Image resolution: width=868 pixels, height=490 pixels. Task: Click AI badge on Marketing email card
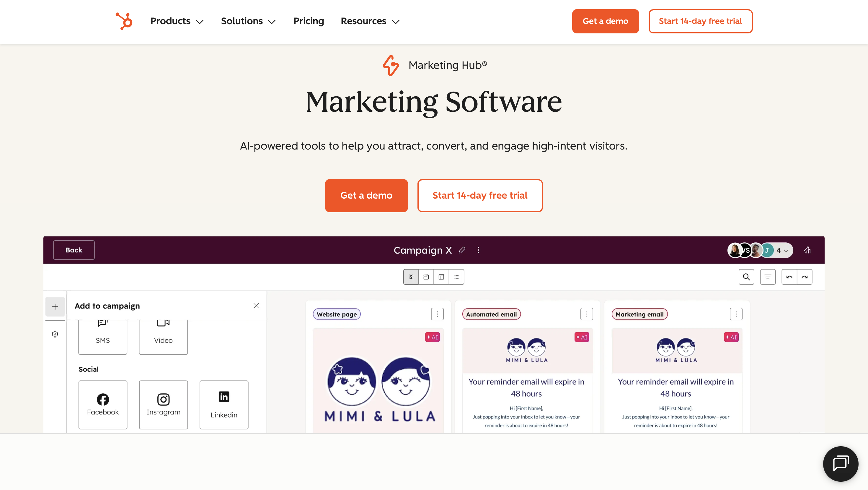[x=731, y=337]
